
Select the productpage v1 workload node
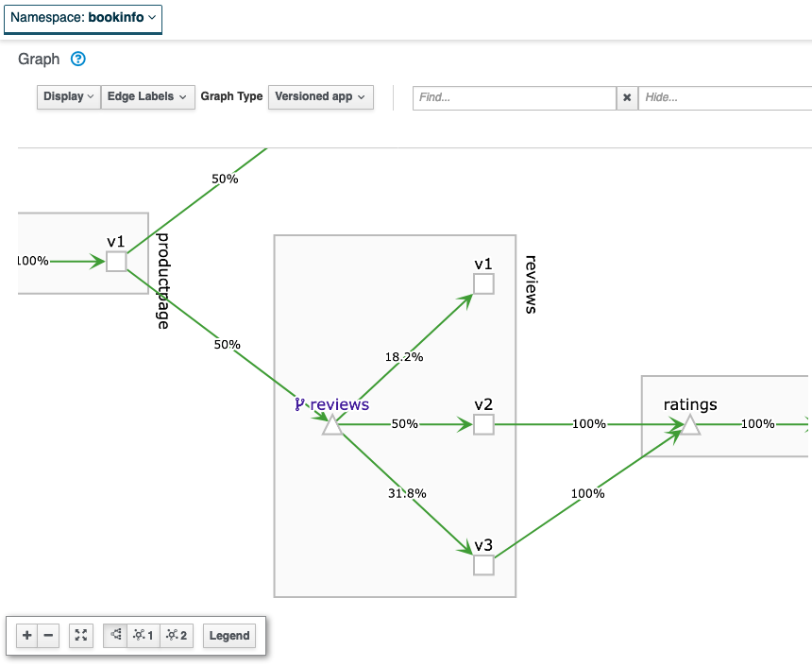(x=117, y=262)
